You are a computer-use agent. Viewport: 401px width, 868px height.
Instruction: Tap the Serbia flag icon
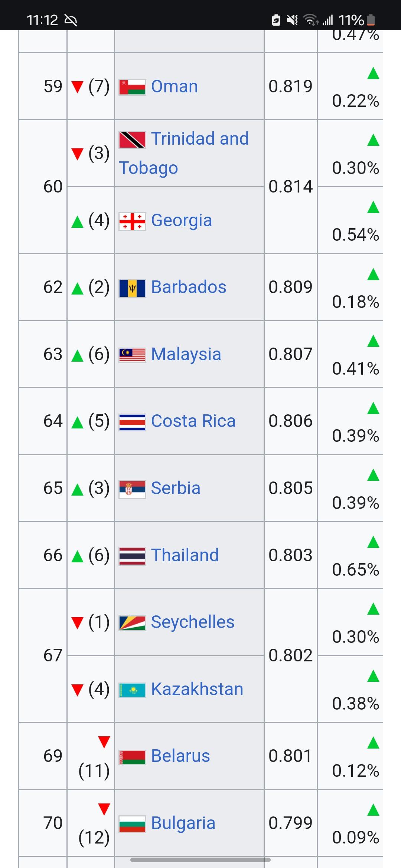coord(132,489)
